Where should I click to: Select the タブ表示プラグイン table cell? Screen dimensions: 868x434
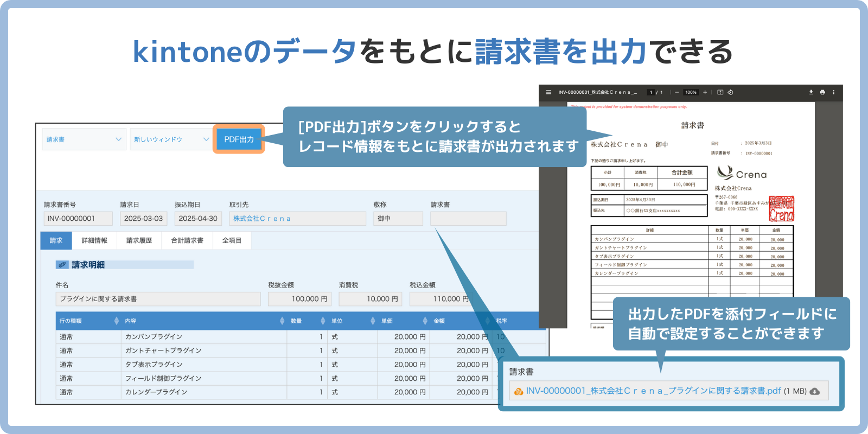pos(204,365)
